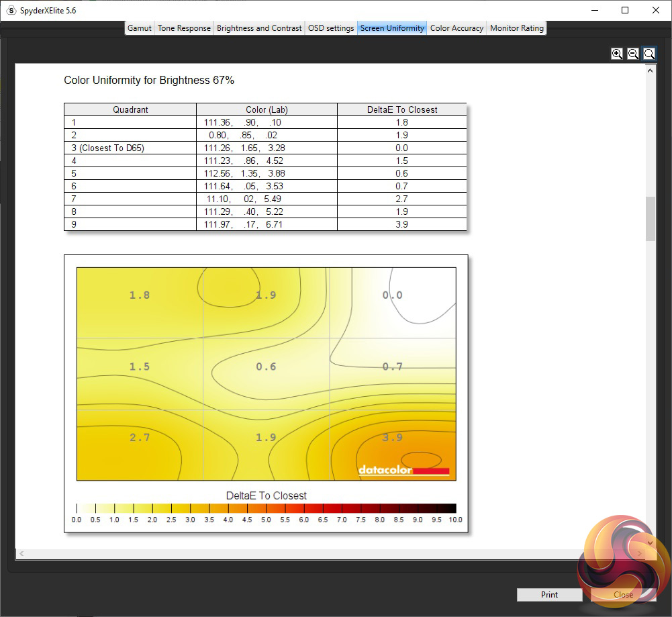Viewport: 672px width, 617px height.
Task: Click the 'Color Uniformity for Brightness 67%' heading
Action: pyautogui.click(x=149, y=81)
